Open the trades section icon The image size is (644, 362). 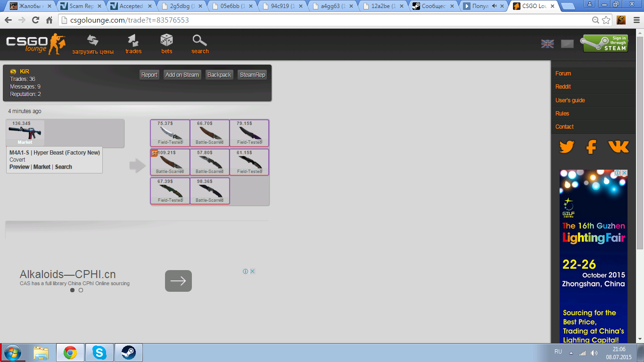133,41
